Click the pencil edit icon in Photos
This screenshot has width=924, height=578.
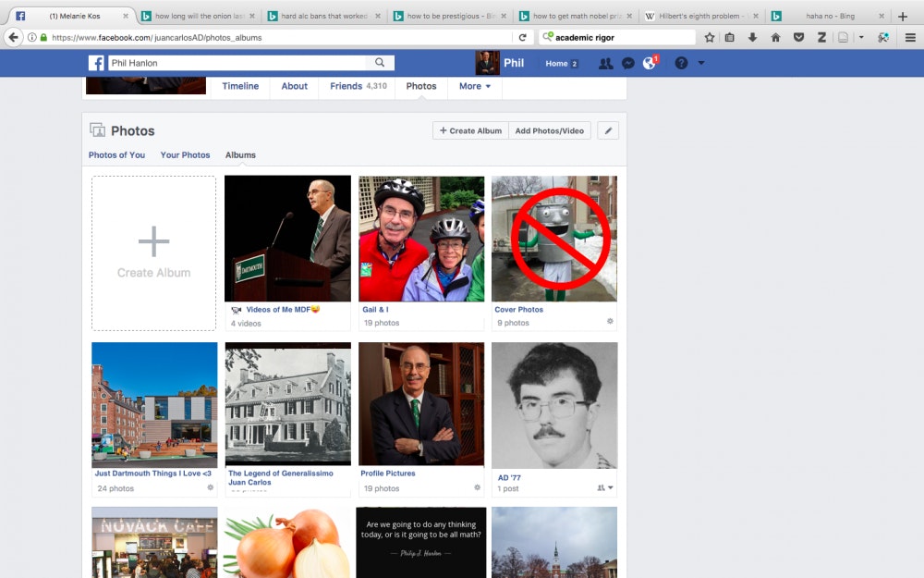pyautogui.click(x=608, y=130)
